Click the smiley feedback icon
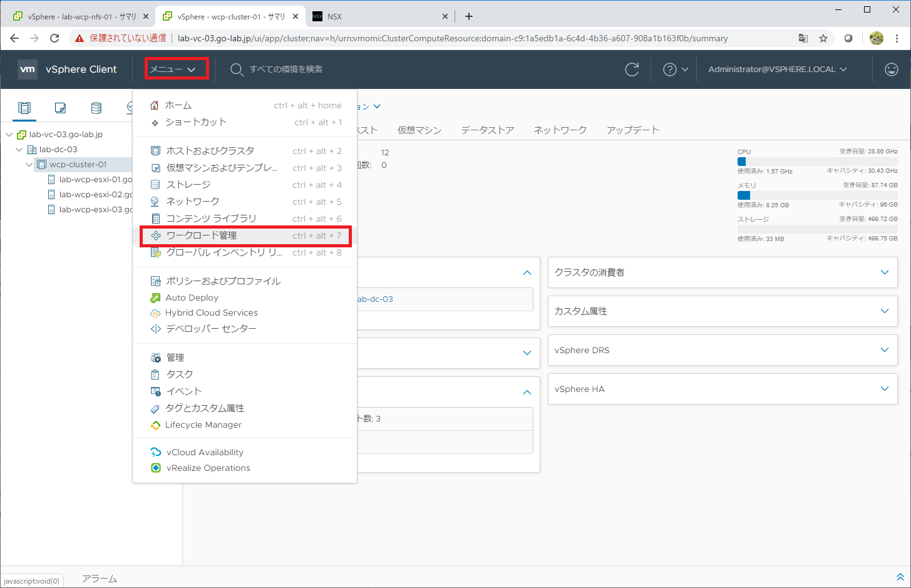Image resolution: width=911 pixels, height=588 pixels. 892,69
